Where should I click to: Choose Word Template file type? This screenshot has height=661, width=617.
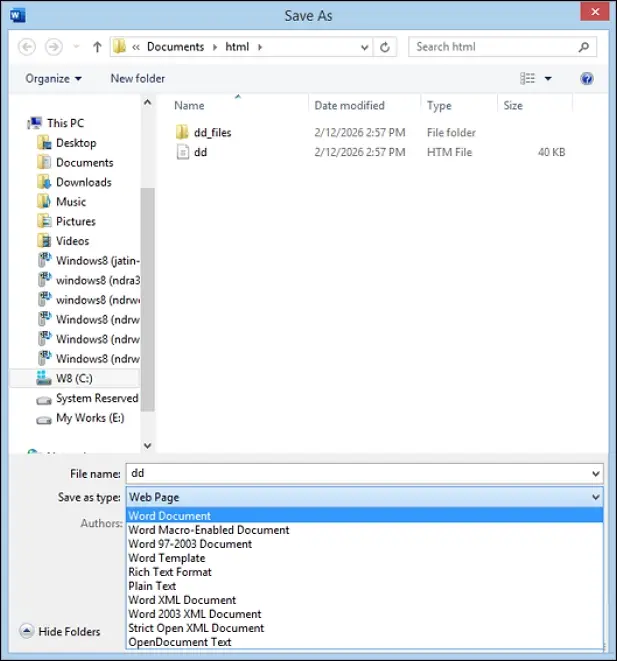[x=365, y=558]
